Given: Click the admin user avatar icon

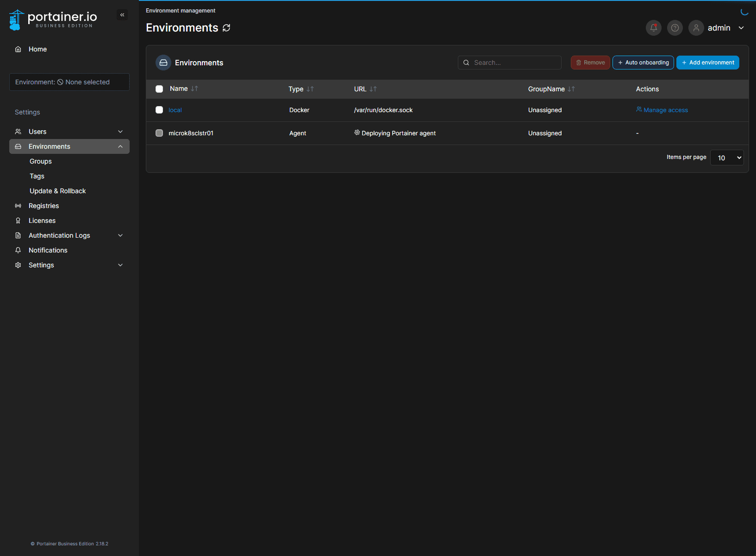Looking at the screenshot, I should pos(696,28).
